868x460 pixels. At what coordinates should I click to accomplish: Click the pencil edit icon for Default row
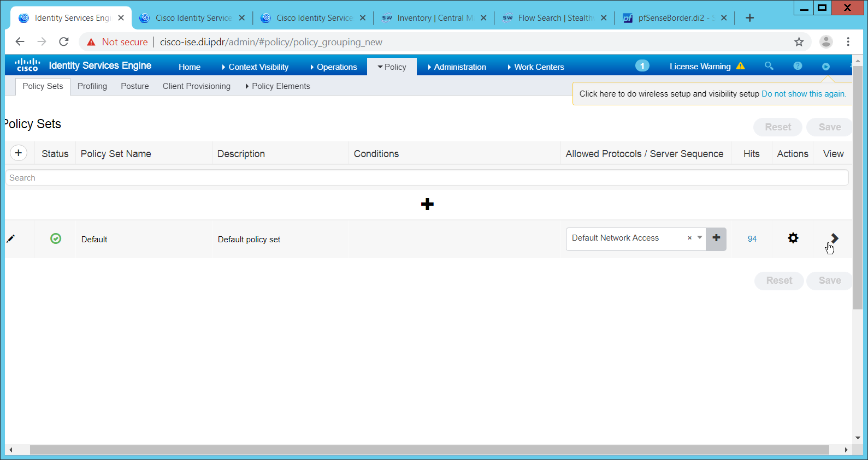tap(10, 238)
